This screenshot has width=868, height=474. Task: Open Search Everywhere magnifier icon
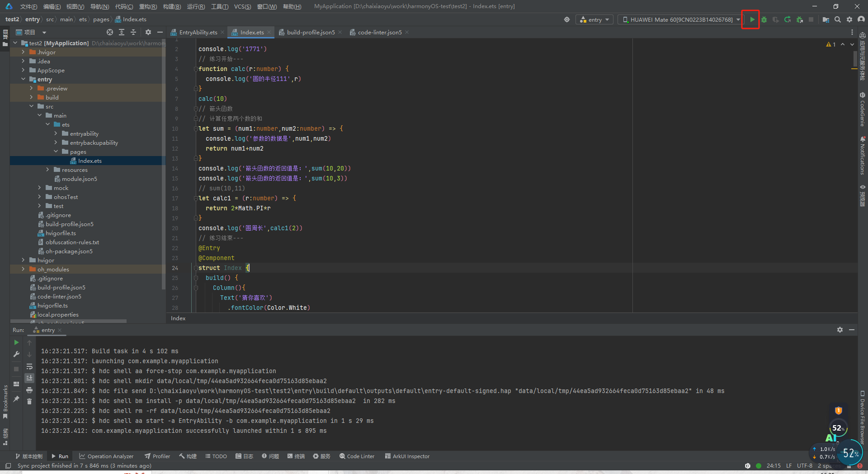click(x=838, y=19)
